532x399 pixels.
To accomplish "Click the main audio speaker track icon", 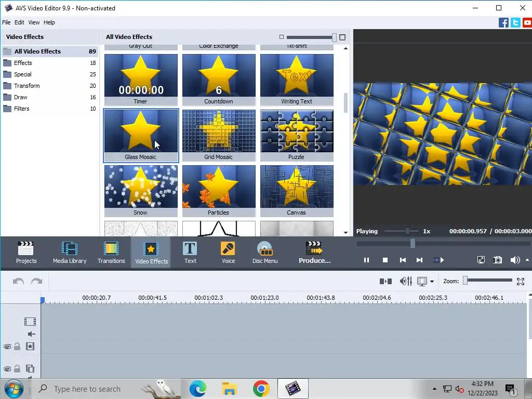I will [x=31, y=334].
